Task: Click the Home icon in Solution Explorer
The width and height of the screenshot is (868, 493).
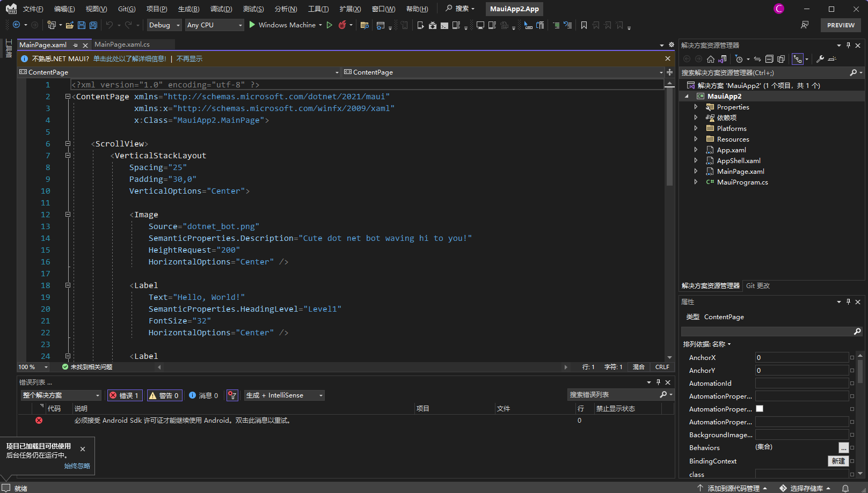Action: pyautogui.click(x=711, y=59)
